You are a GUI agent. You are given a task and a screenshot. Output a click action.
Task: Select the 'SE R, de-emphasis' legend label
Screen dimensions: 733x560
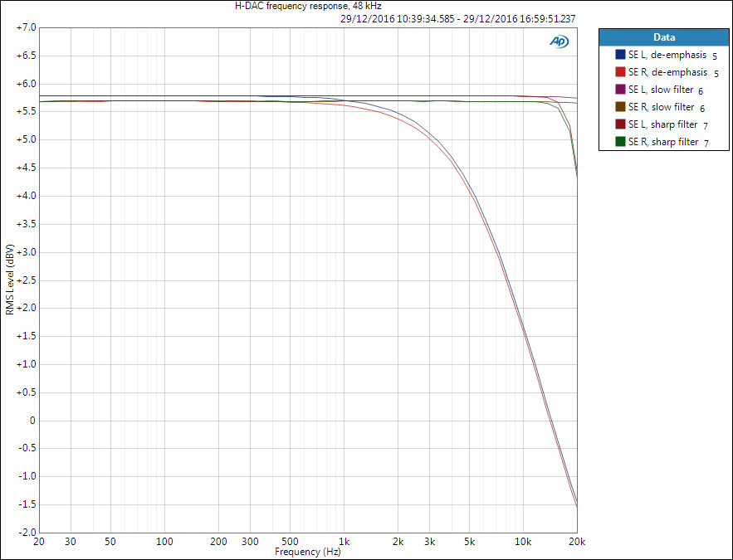pos(667,72)
